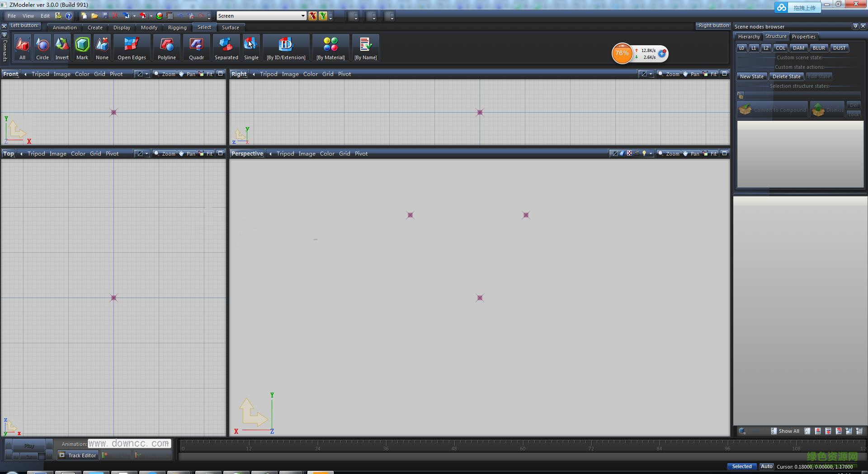
Task: Switch to the Hierarchy tab
Action: (749, 37)
